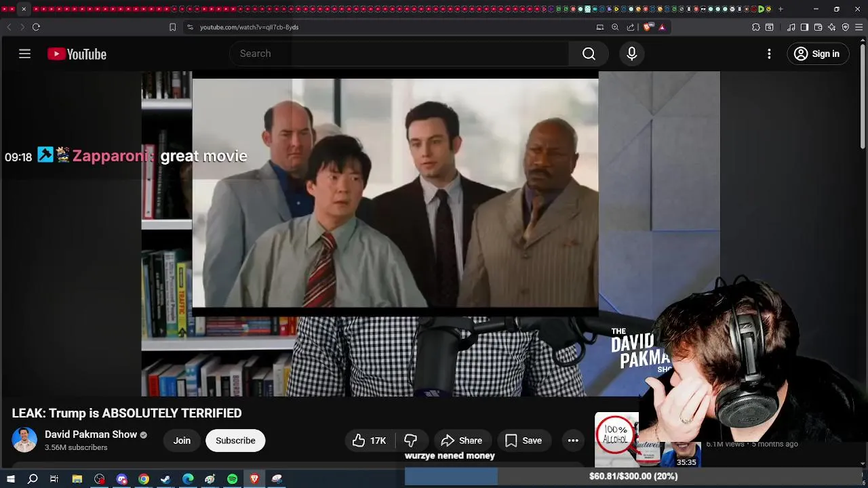The image size is (868, 488).
Task: Open Brave VPN shield icon
Action: tap(846, 27)
